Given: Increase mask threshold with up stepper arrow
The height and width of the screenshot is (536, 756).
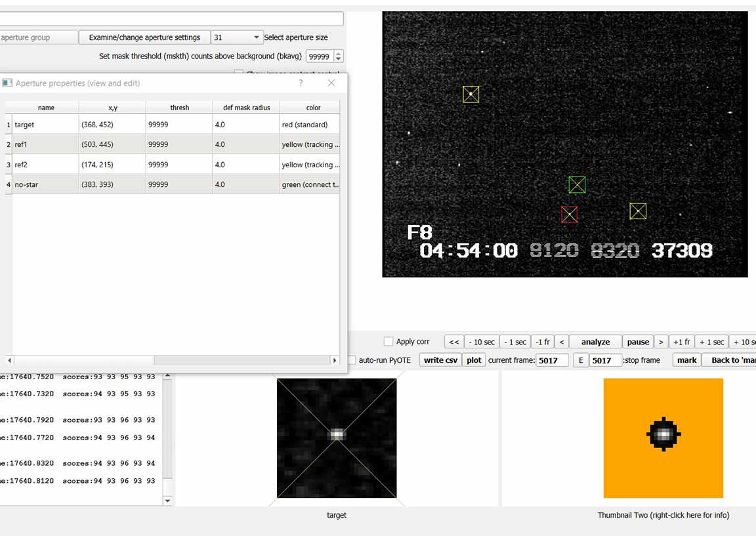Looking at the screenshot, I should point(339,54).
